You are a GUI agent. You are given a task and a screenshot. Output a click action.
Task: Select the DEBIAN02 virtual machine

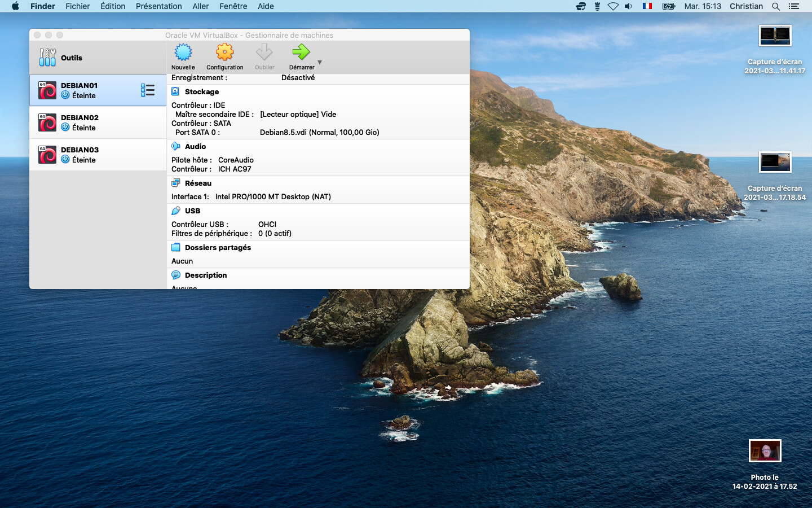[98, 122]
